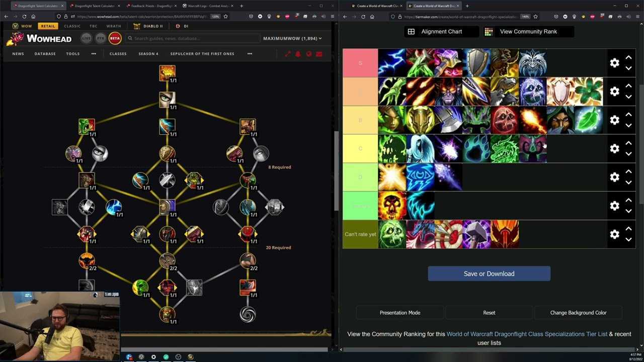Select hammer icon in Can't rate yet row
644x362 pixels.
coord(476,234)
